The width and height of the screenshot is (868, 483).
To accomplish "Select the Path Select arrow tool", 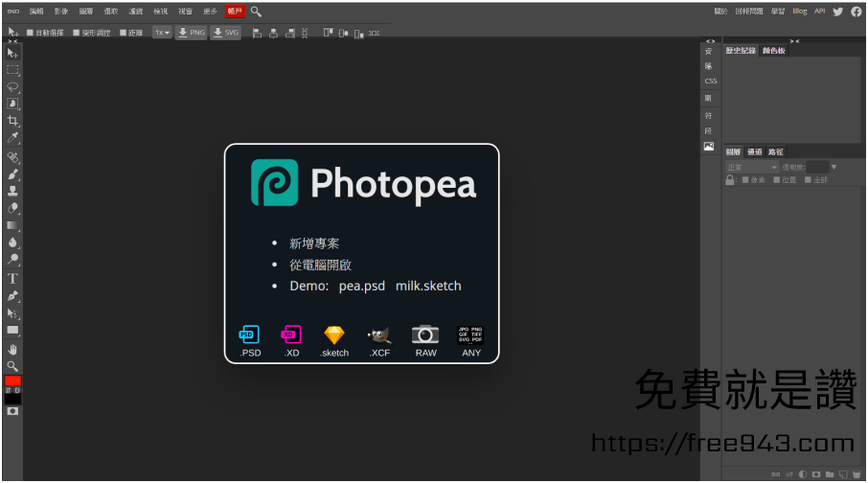I will click(x=12, y=313).
